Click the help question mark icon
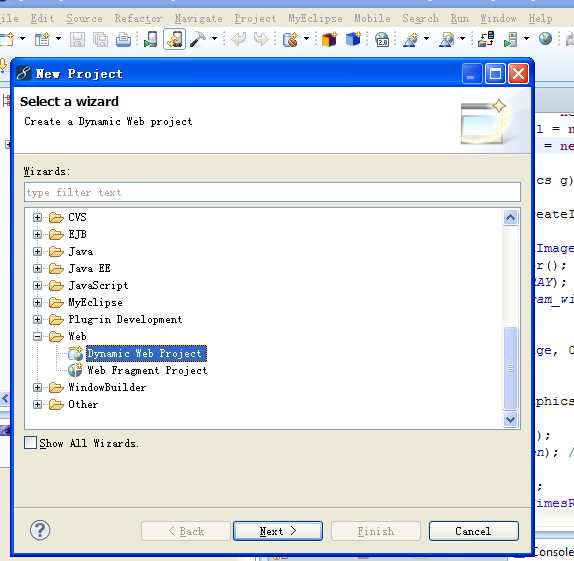574x561 pixels. click(x=40, y=530)
